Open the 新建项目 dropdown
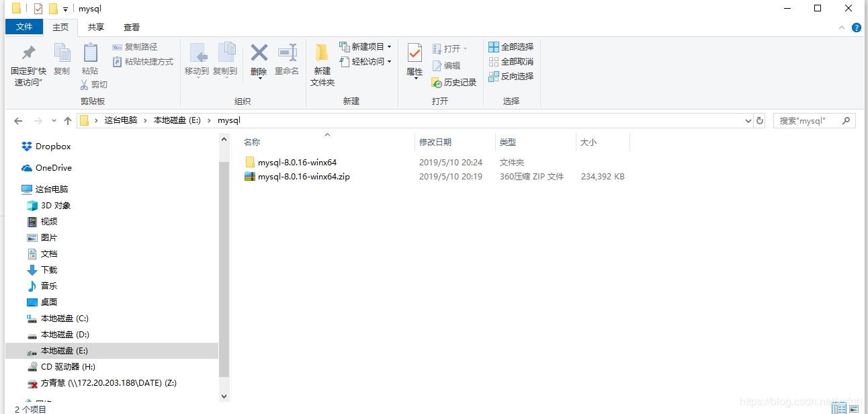Image resolution: width=868 pixels, height=414 pixels. 365,47
